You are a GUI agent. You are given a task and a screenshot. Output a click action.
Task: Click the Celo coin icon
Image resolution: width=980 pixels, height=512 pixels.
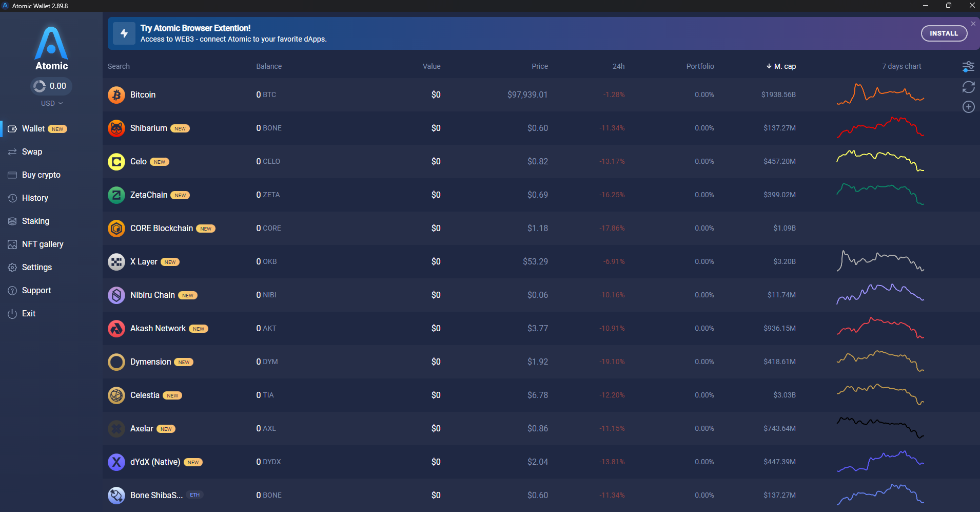[x=116, y=162]
